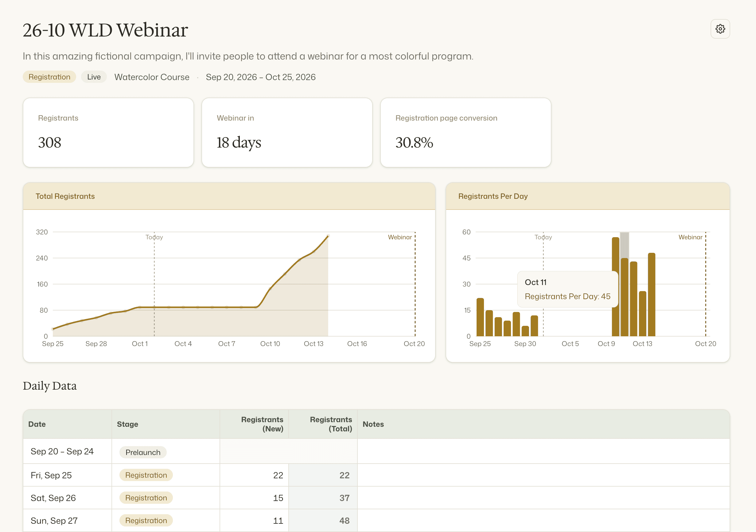This screenshot has height=532, width=756.
Task: Click the campaign date range text
Action: (x=260, y=77)
